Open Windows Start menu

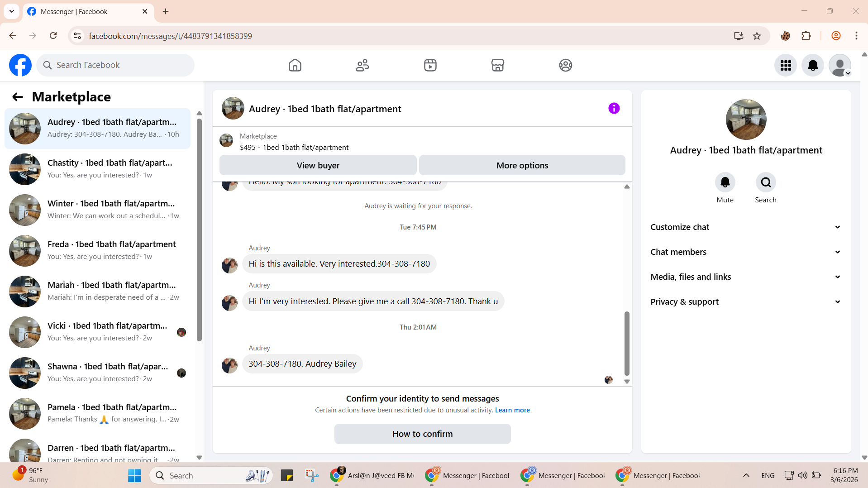click(134, 475)
